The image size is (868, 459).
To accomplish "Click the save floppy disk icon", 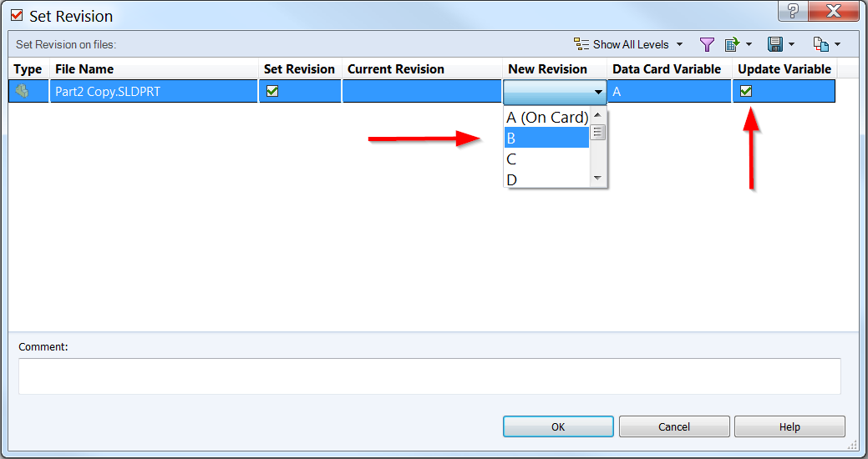I will pos(775,44).
